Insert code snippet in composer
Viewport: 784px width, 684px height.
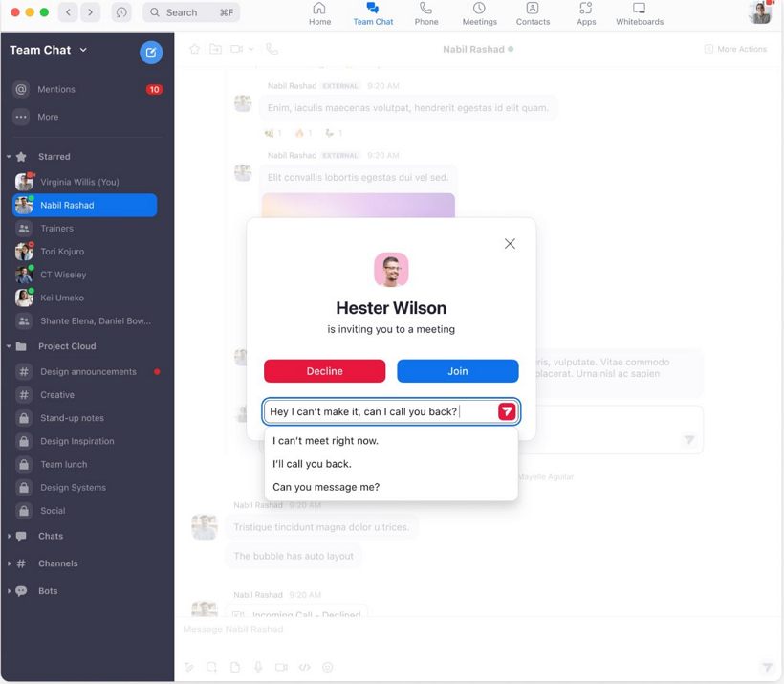point(304,667)
